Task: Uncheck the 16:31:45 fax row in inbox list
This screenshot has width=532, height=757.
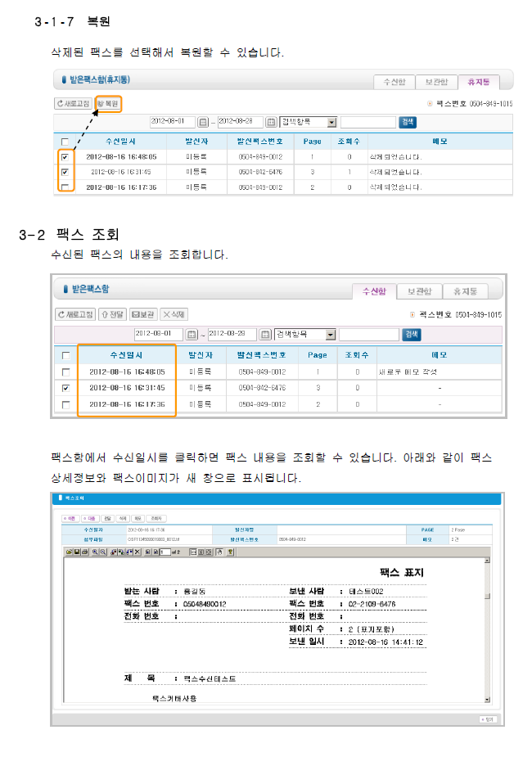Action: pos(65,388)
